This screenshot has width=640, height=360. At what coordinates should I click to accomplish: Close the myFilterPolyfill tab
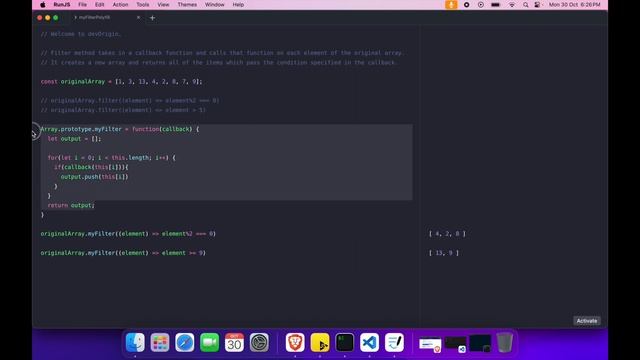(138, 18)
